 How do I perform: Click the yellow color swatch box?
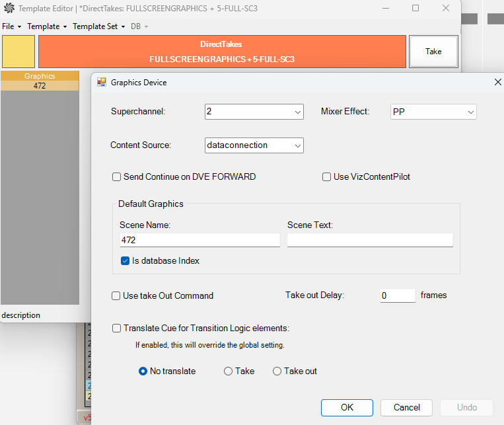coord(18,52)
